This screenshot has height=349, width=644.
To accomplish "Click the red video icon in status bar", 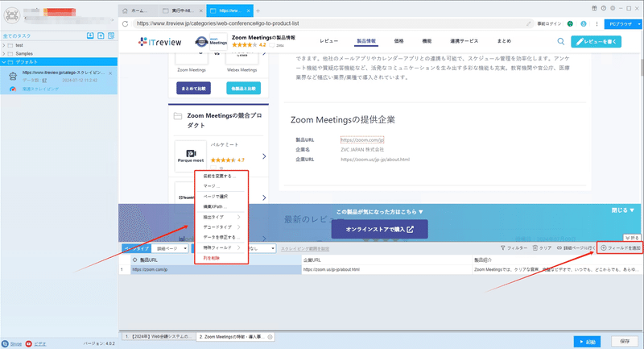I will (x=28, y=343).
